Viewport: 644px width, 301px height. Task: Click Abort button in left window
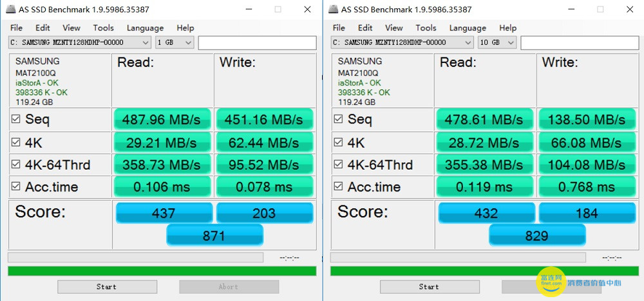pyautogui.click(x=229, y=287)
